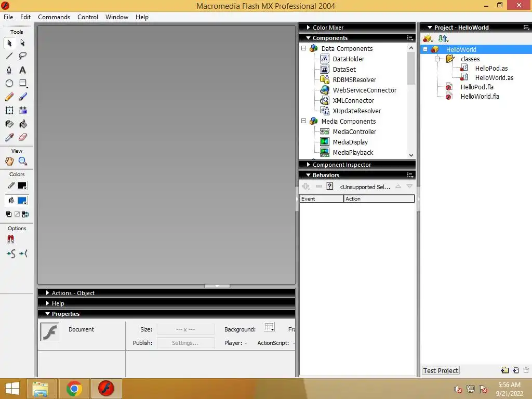The height and width of the screenshot is (399, 532).
Task: Select the Fill Transform tool
Action: pyautogui.click(x=23, y=110)
